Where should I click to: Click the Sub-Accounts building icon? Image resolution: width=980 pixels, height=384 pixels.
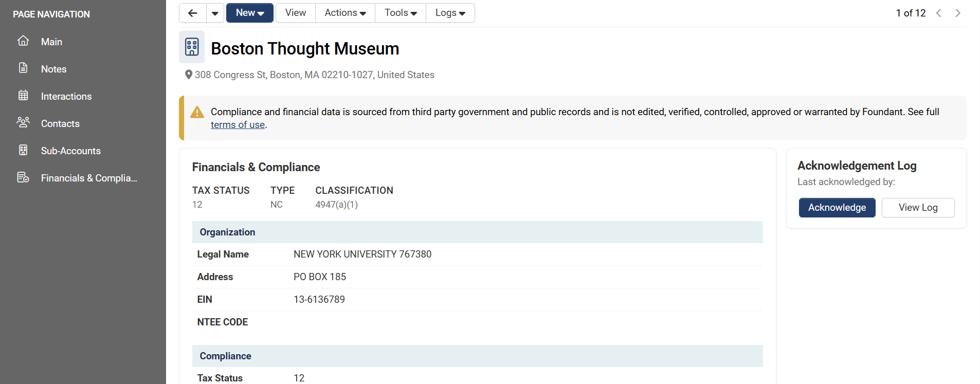coord(23,150)
